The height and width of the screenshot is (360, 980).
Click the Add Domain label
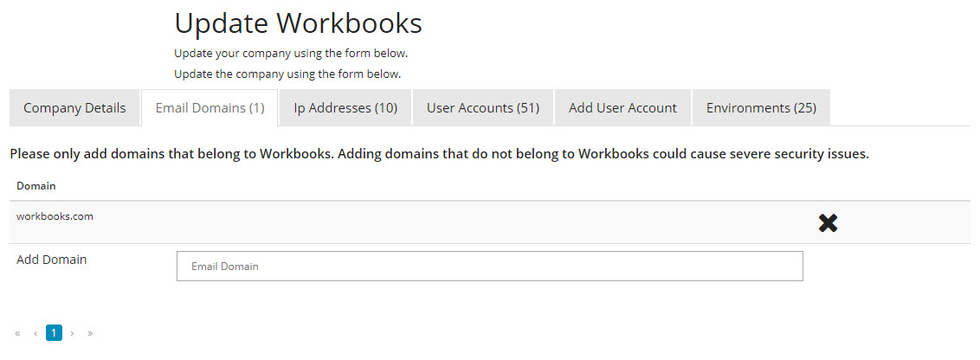[x=52, y=260]
